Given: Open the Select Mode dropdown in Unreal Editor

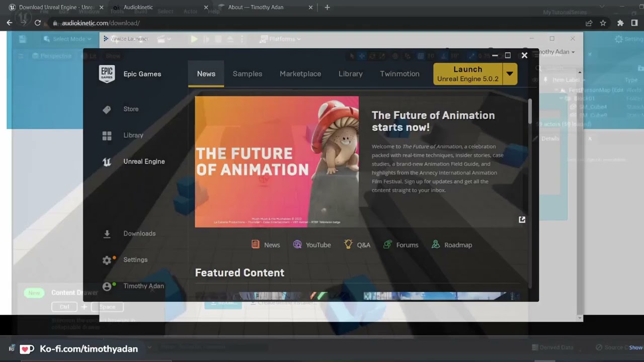Looking at the screenshot, I should pos(67,39).
